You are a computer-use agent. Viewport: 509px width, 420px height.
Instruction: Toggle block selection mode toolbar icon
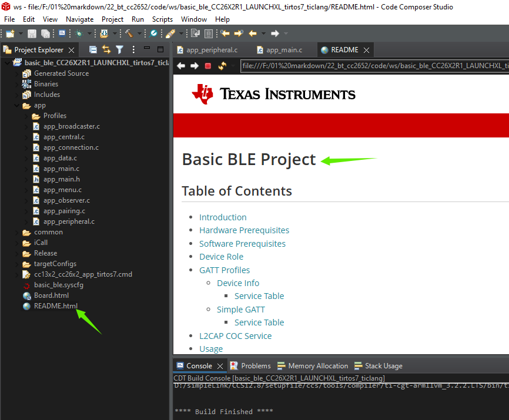[x=209, y=33]
